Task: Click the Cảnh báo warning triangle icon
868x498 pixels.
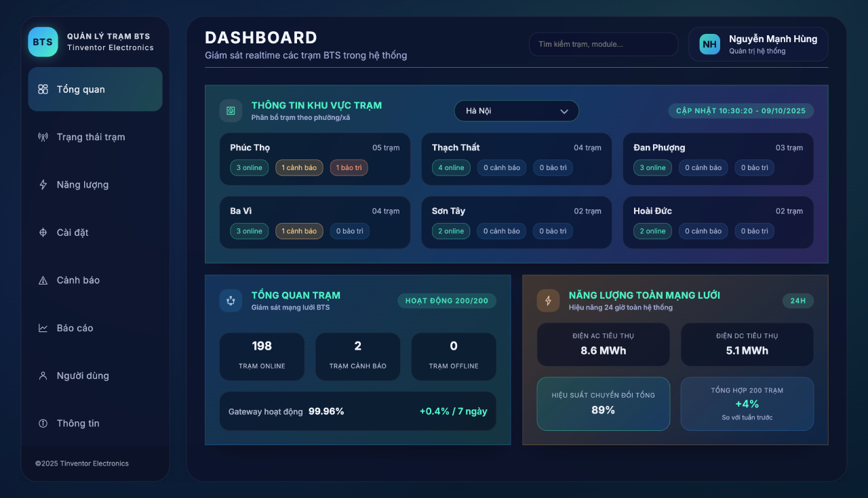Action: (x=43, y=281)
